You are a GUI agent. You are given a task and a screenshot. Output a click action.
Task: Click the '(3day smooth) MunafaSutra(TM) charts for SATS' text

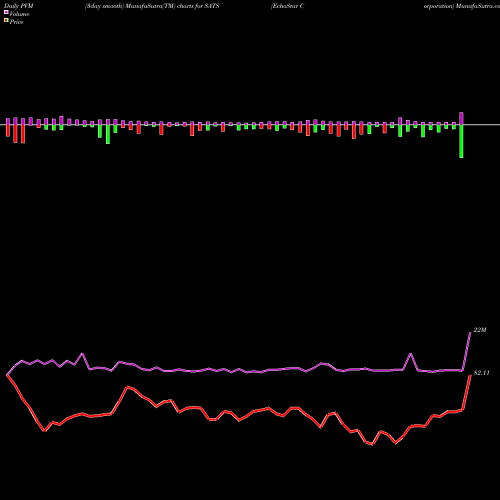point(152,6)
